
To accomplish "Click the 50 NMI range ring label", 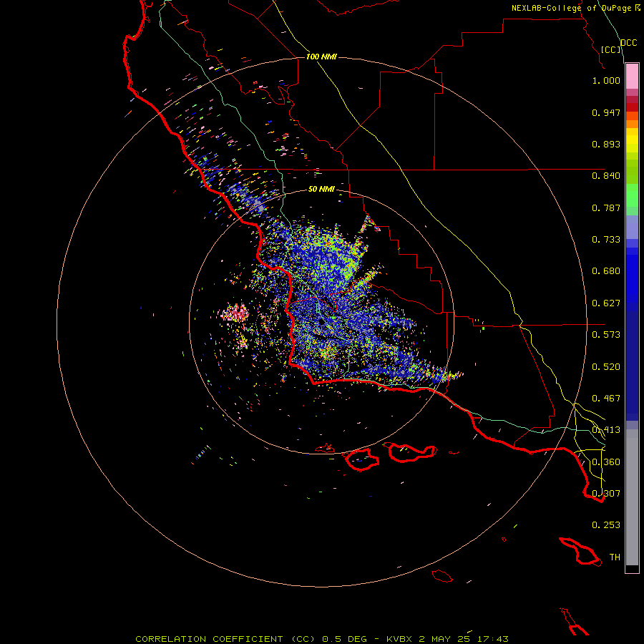I will 321,190.
